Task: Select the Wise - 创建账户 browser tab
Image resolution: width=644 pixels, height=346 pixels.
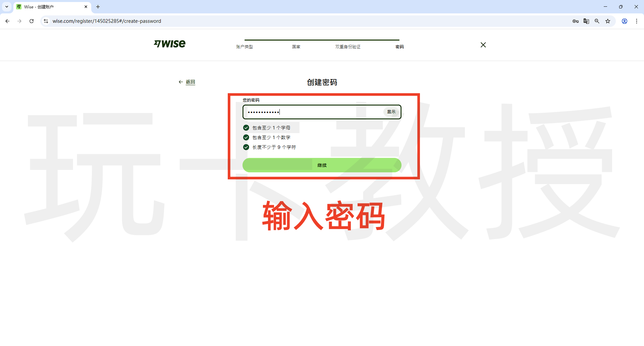Action: (50, 7)
